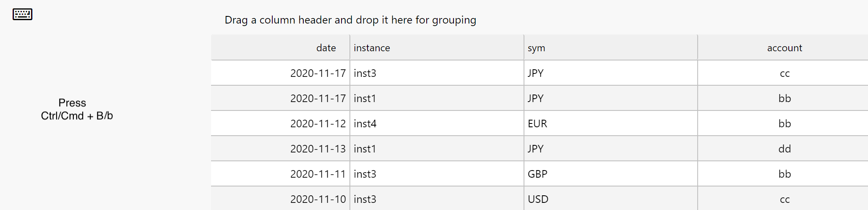Click the 2020-11-11 date cell
This screenshot has width=868, height=210.
pos(318,174)
